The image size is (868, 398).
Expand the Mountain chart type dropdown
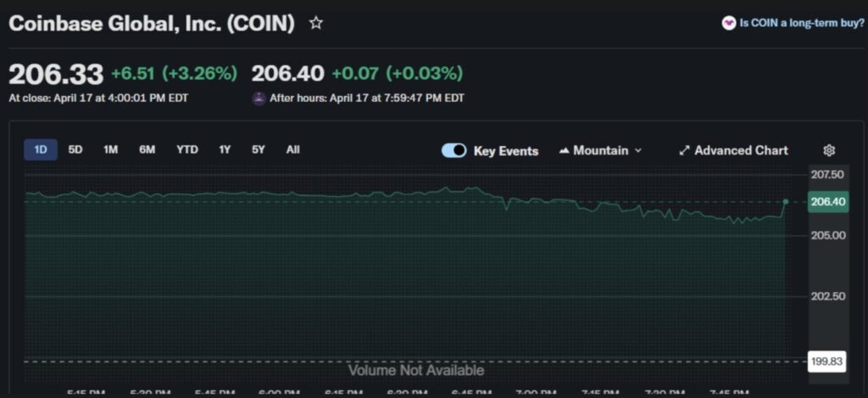(x=638, y=150)
